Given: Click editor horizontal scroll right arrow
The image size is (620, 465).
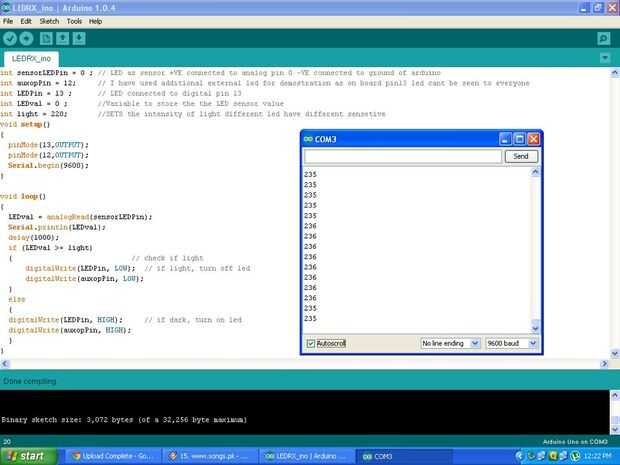Looking at the screenshot, I should [x=604, y=363].
